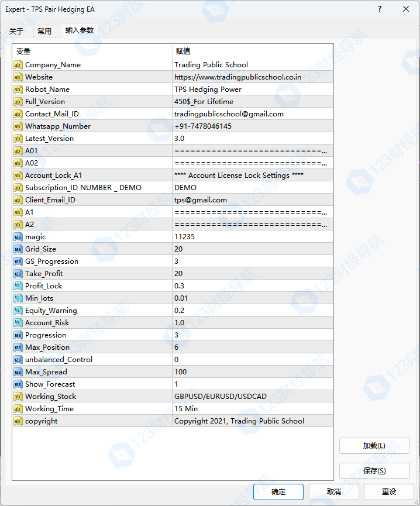The height and width of the screenshot is (506, 420).
Task: Click the integer icon beside Progression
Action: point(18,335)
